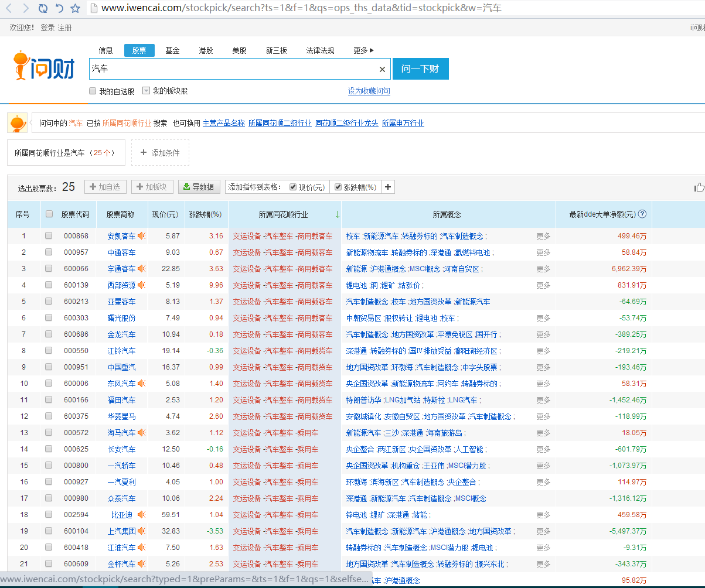Bookmark the page with the star icon
This screenshot has width=705, height=588.
coord(75,8)
